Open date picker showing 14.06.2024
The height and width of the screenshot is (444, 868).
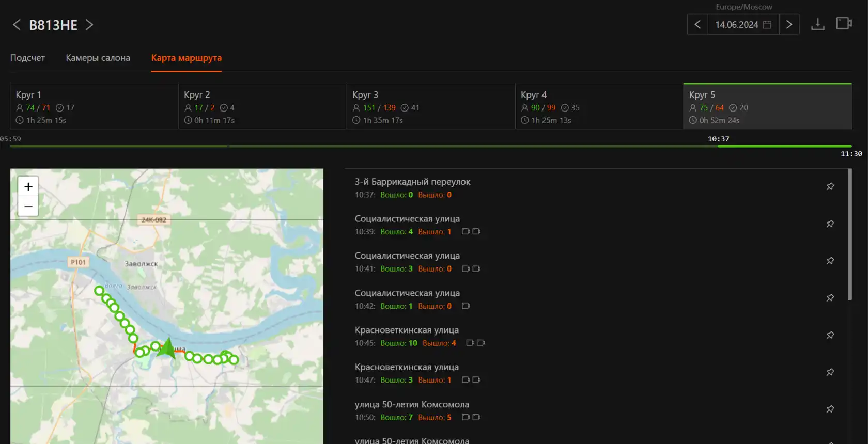click(743, 24)
